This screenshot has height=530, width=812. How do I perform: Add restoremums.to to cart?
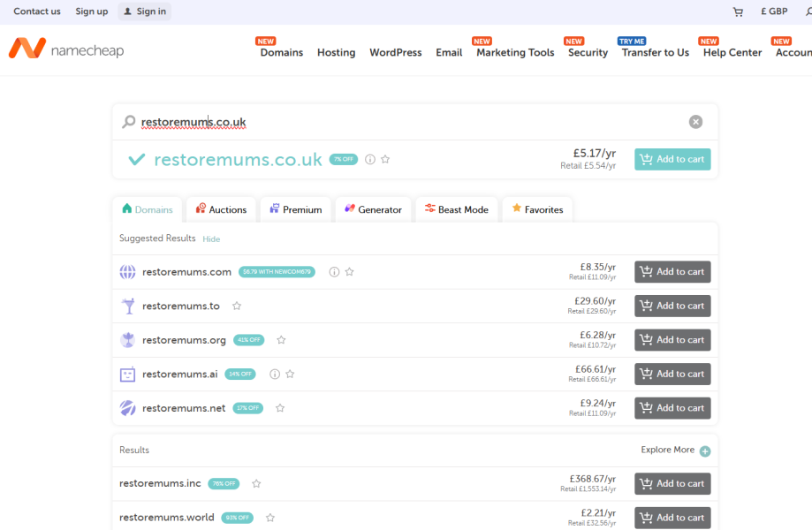point(672,306)
